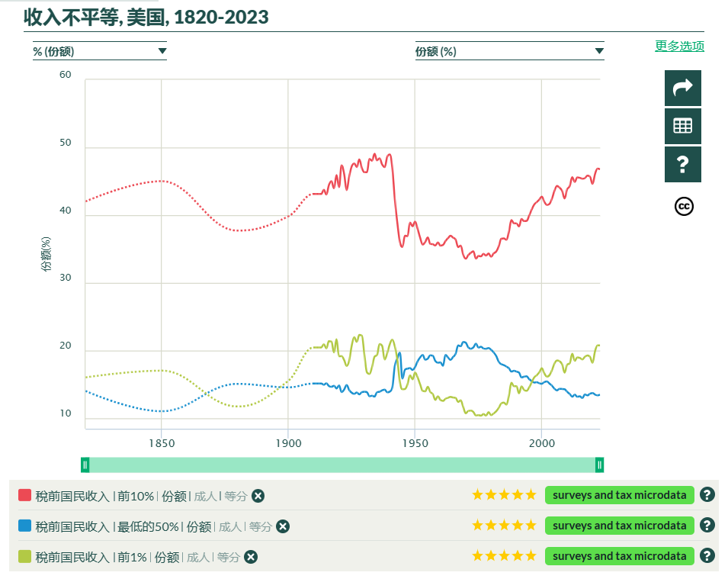View the Creative Commons license
Viewport: 728px width, 579px height.
pyautogui.click(x=683, y=206)
